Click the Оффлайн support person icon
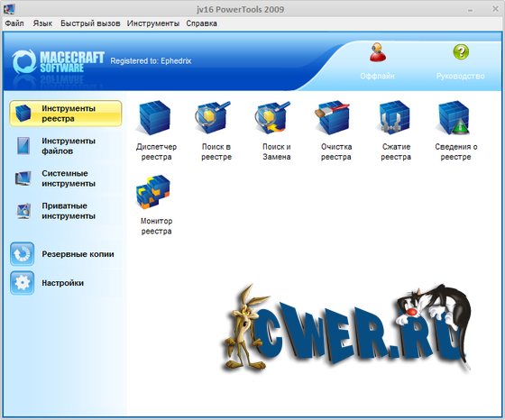This screenshot has height=420, width=505. coord(378,52)
